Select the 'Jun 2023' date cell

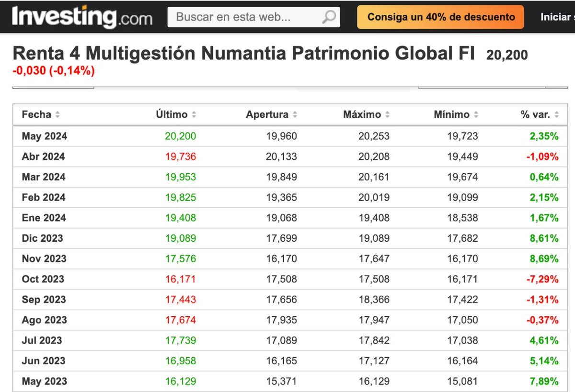pyautogui.click(x=44, y=361)
